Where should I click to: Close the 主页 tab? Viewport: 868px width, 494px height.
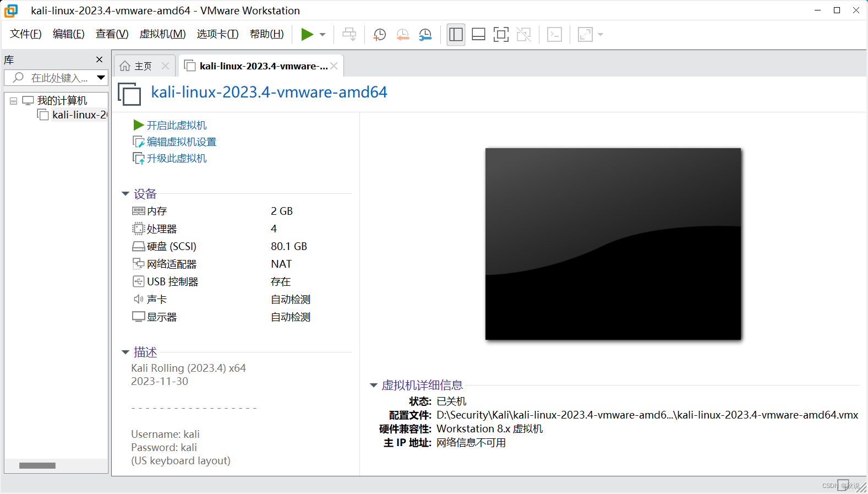[165, 66]
